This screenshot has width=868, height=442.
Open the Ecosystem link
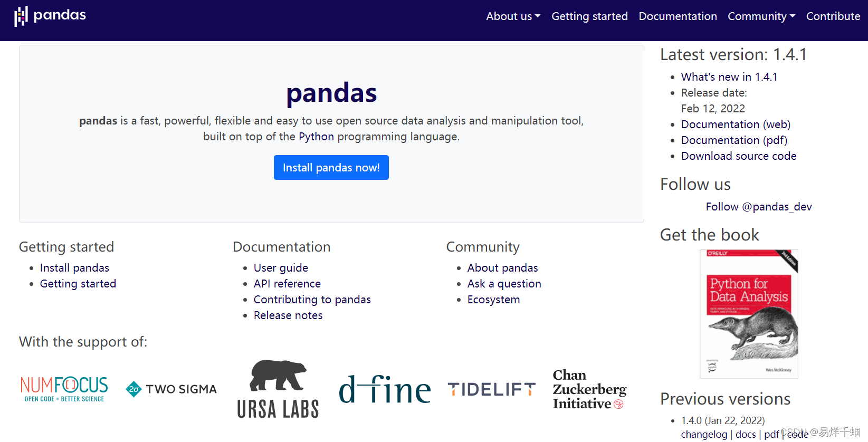[x=494, y=300]
